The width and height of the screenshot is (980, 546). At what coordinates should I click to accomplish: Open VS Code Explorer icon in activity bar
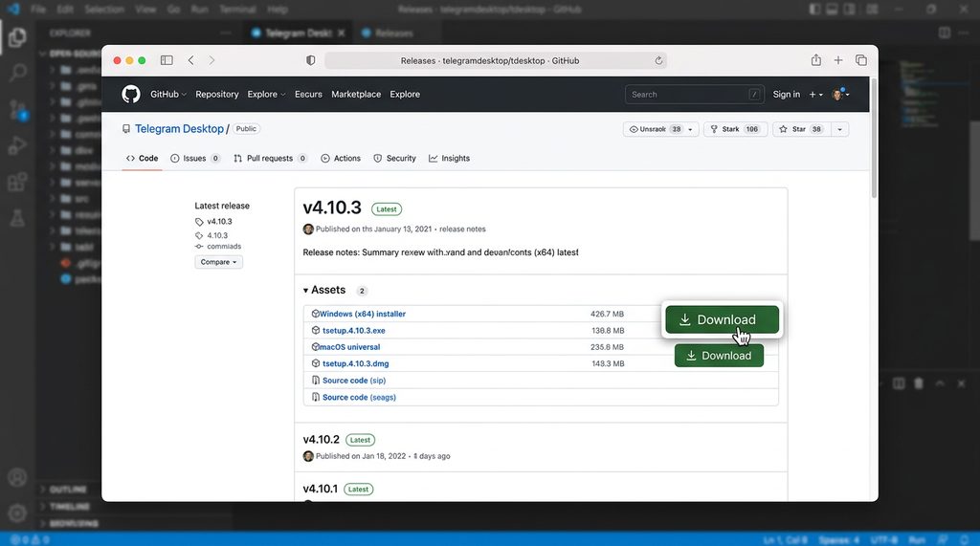pyautogui.click(x=17, y=37)
